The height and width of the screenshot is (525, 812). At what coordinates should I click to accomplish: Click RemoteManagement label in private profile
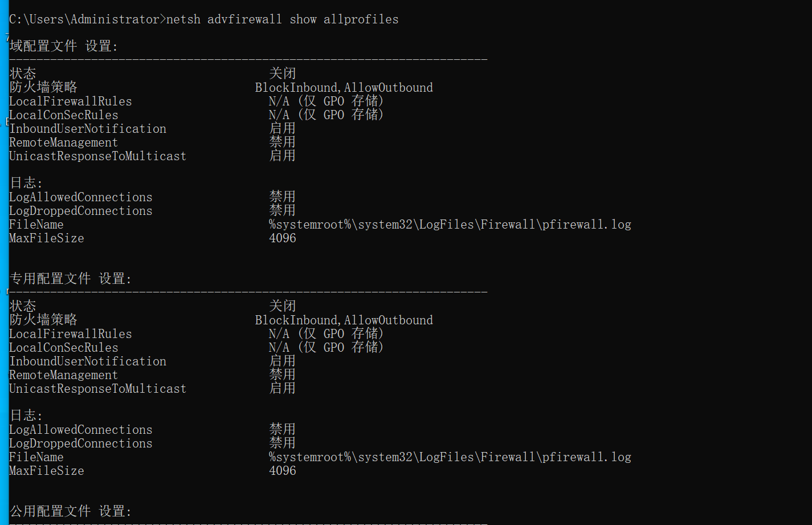point(64,375)
